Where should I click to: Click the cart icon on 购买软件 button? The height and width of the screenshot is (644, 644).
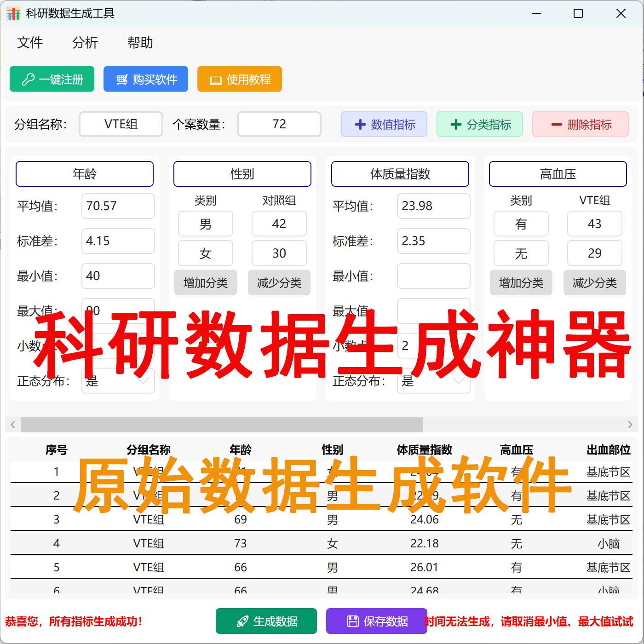(x=122, y=80)
